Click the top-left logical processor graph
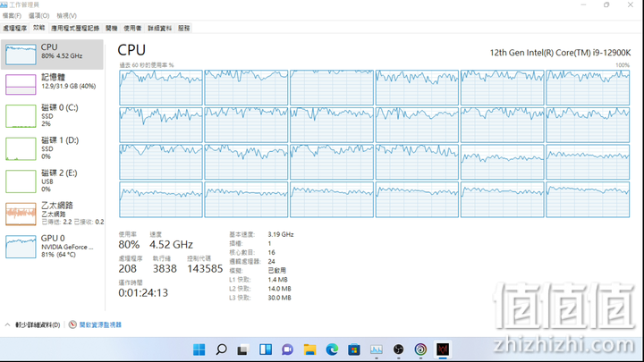This screenshot has width=644, height=362. click(161, 88)
